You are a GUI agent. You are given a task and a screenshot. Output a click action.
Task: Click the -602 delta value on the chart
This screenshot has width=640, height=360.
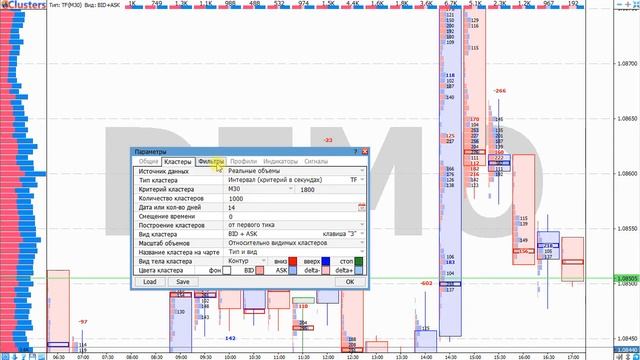click(426, 283)
